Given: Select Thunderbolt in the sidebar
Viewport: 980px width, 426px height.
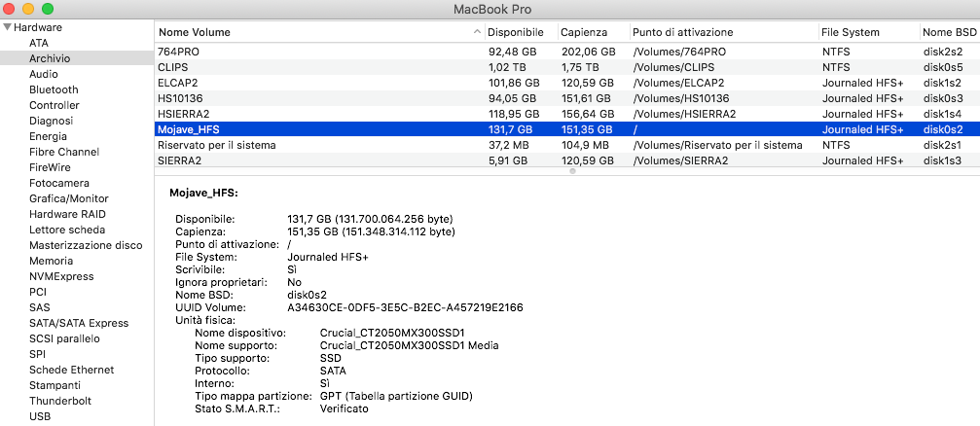Looking at the screenshot, I should tap(60, 401).
